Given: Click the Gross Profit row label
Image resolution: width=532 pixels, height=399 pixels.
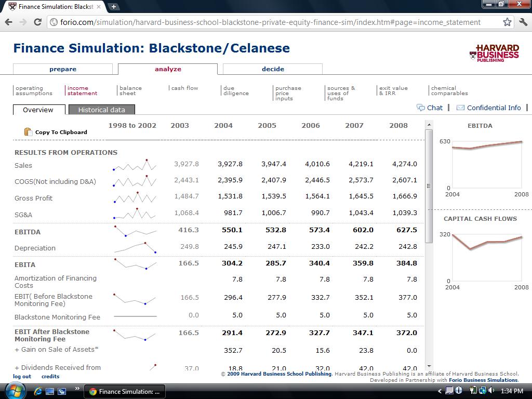Looking at the screenshot, I should 33,198.
